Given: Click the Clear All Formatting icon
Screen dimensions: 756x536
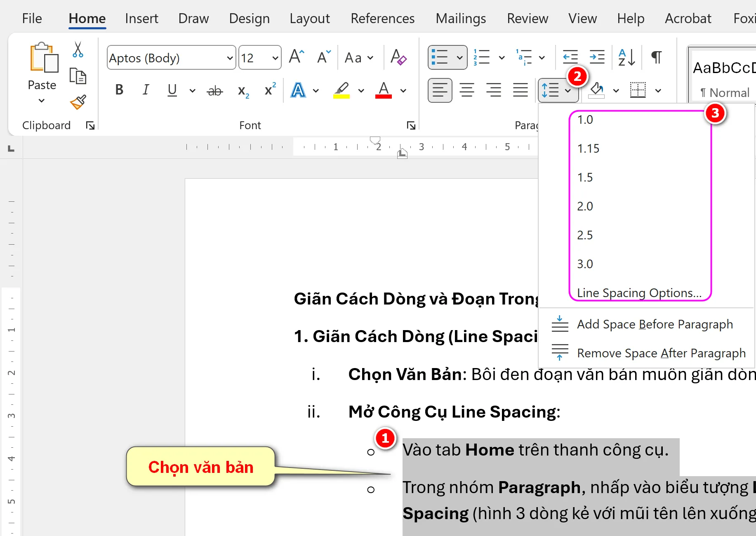Looking at the screenshot, I should (398, 57).
